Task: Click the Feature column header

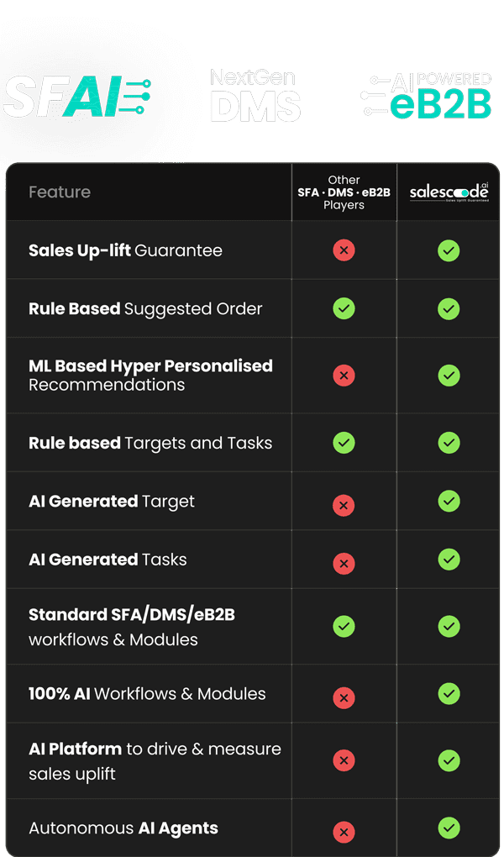Action: click(60, 192)
